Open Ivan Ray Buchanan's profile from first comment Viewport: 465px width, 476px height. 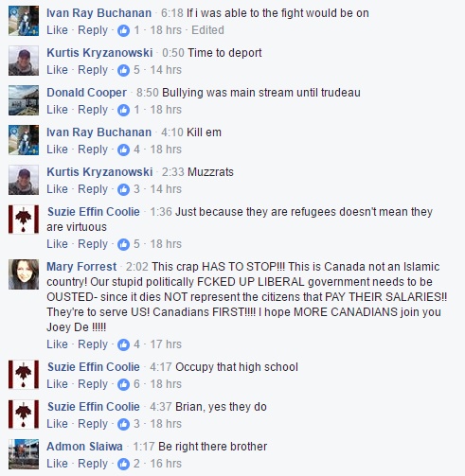99,13
